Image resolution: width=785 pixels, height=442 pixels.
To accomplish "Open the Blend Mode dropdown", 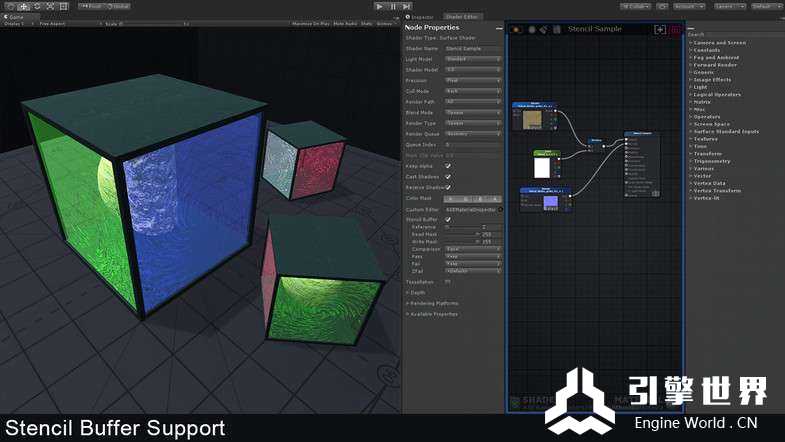I will pos(473,113).
